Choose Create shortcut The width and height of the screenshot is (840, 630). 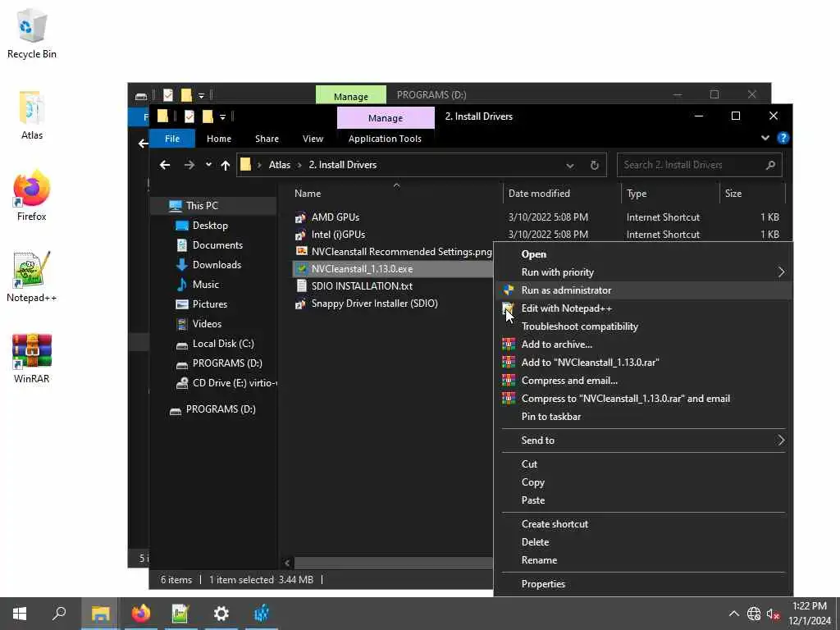click(643, 524)
